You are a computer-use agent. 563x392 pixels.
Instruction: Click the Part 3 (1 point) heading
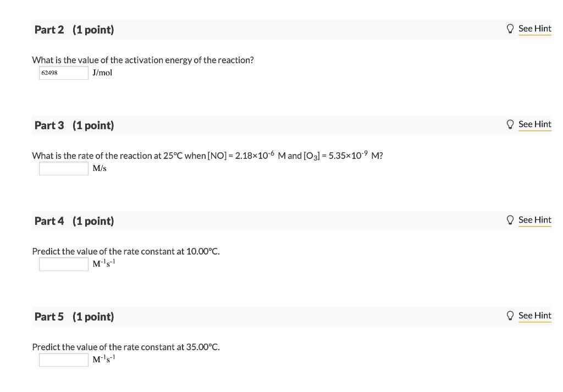[x=74, y=125]
